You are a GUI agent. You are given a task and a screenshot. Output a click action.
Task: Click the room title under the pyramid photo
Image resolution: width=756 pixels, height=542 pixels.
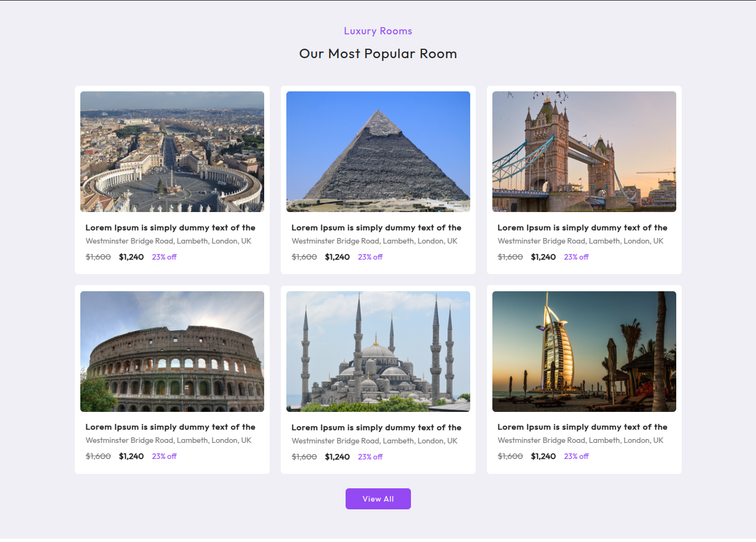[x=376, y=228]
